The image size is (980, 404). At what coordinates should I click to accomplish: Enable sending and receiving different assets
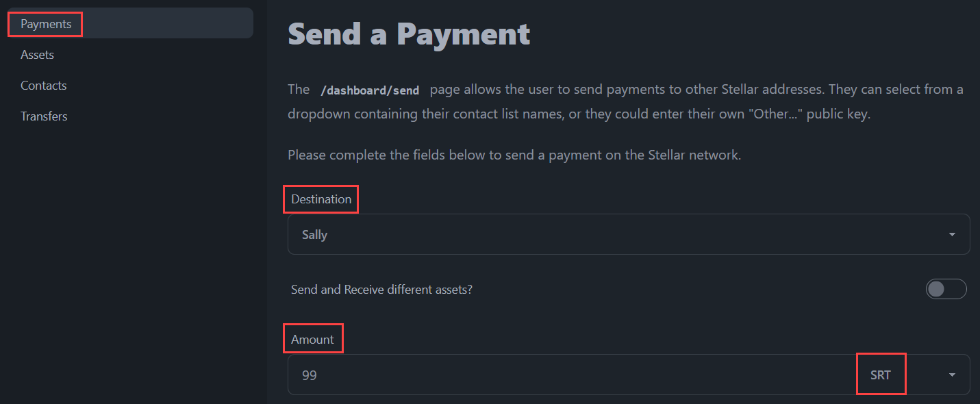coord(946,289)
